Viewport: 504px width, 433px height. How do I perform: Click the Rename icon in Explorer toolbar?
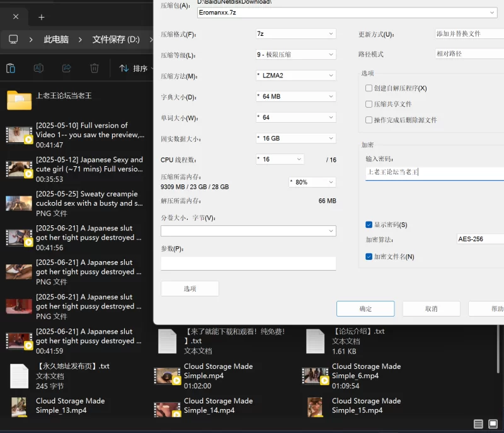pos(38,68)
